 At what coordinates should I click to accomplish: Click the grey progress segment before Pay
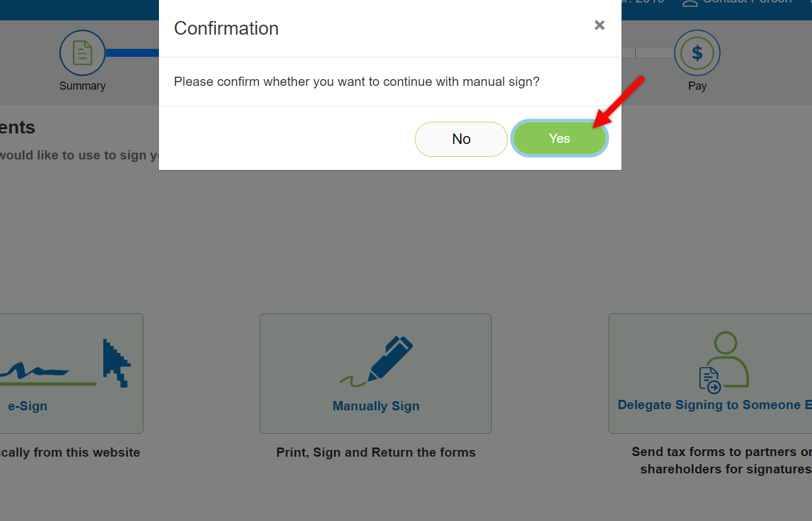pyautogui.click(x=654, y=53)
